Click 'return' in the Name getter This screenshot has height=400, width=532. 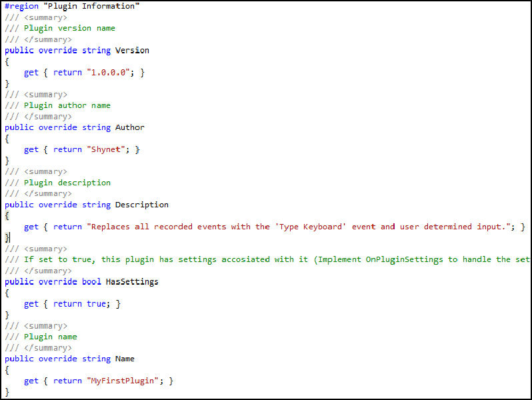(67, 381)
